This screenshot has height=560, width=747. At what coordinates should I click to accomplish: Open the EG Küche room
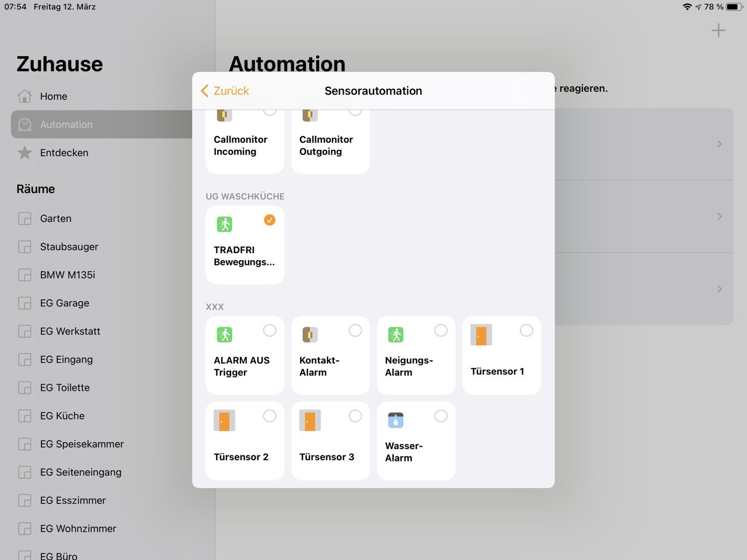pos(62,416)
